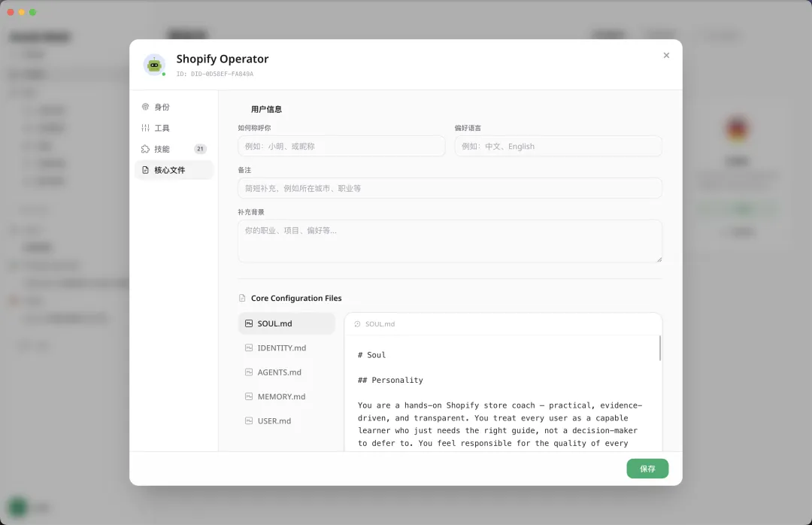Open the 工具 tools section
This screenshot has width=812, height=525.
click(174, 128)
